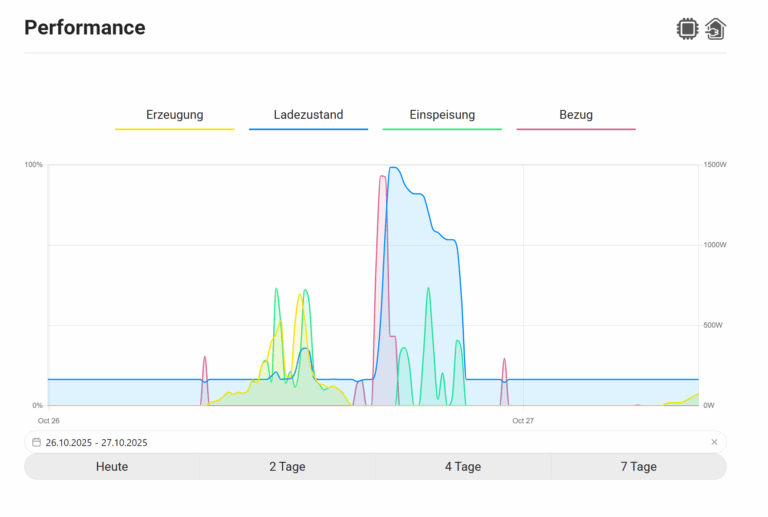Toggle Einspeisung legend entry
768x517 pixels.
(x=442, y=115)
